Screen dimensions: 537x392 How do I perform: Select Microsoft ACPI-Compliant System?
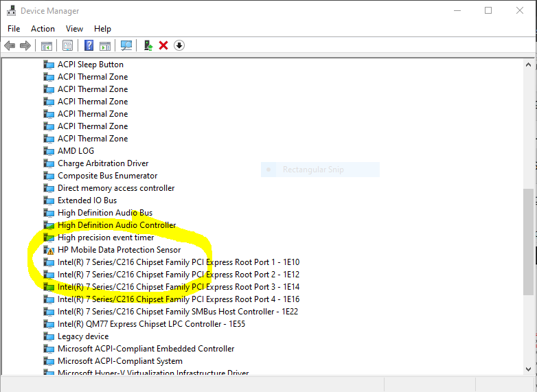click(x=120, y=361)
